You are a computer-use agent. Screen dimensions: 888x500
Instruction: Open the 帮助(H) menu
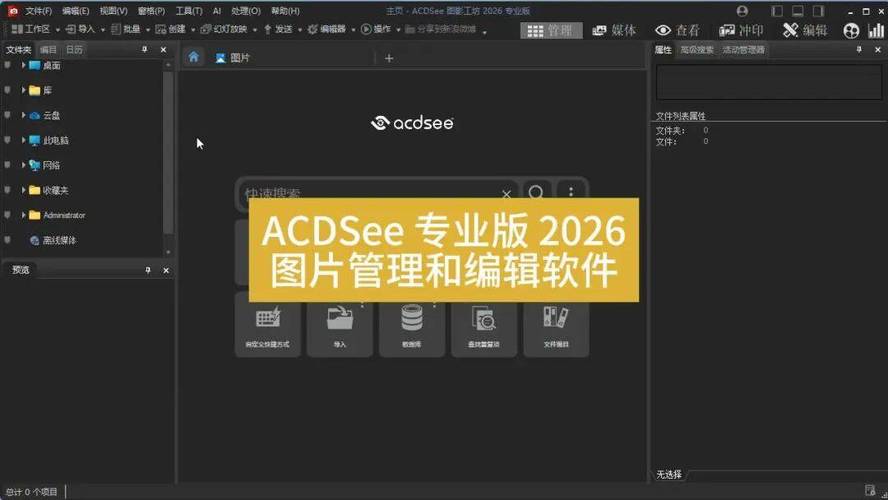pos(285,11)
